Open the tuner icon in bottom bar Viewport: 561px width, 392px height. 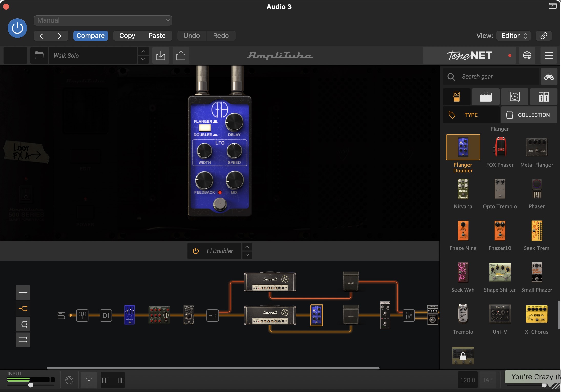[89, 380]
